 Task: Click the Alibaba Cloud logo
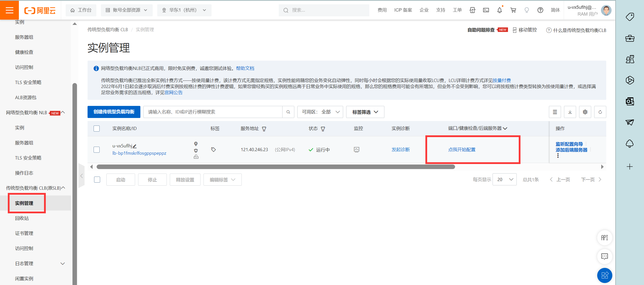point(40,10)
